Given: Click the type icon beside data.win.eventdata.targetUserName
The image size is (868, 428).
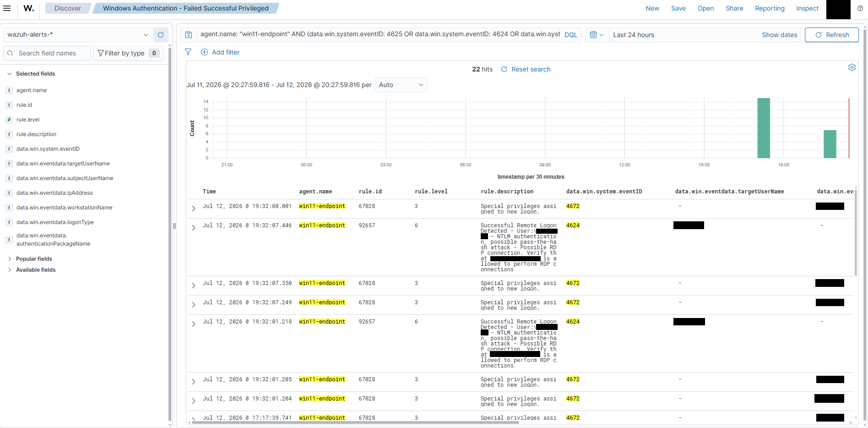Looking at the screenshot, I should (x=9, y=164).
